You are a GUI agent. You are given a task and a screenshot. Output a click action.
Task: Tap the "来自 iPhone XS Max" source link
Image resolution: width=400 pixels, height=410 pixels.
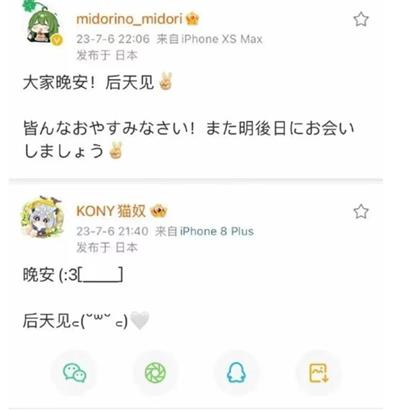pos(209,39)
